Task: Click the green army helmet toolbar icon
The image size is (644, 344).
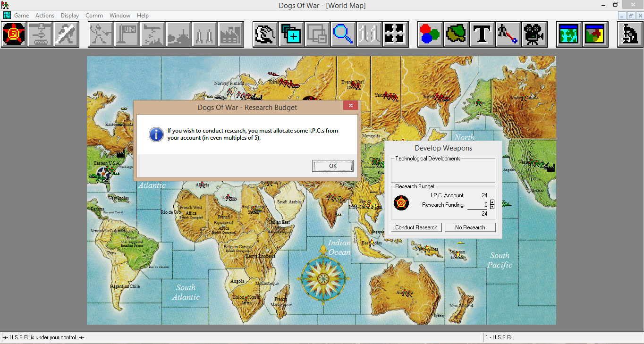Action: [456, 34]
